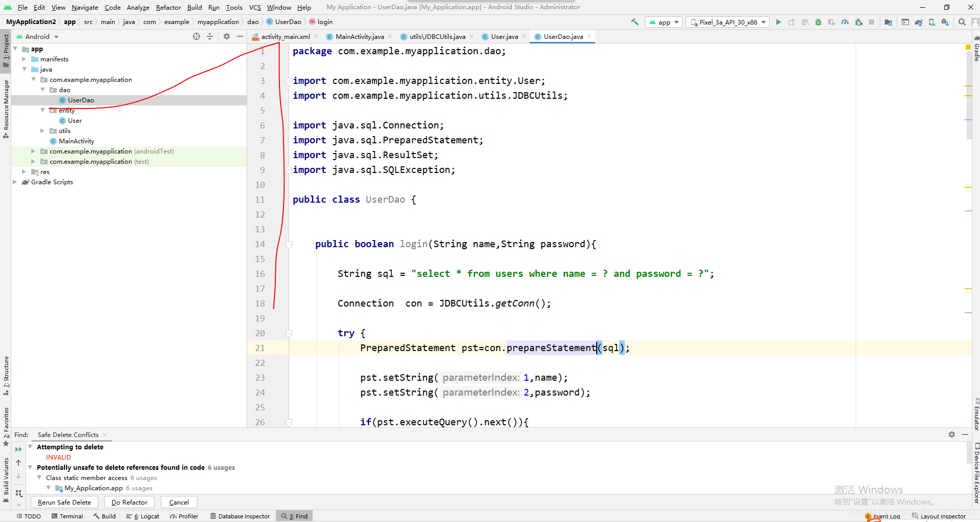Open the Pixel_3a_API_30_x86 device dropdown

click(x=727, y=22)
